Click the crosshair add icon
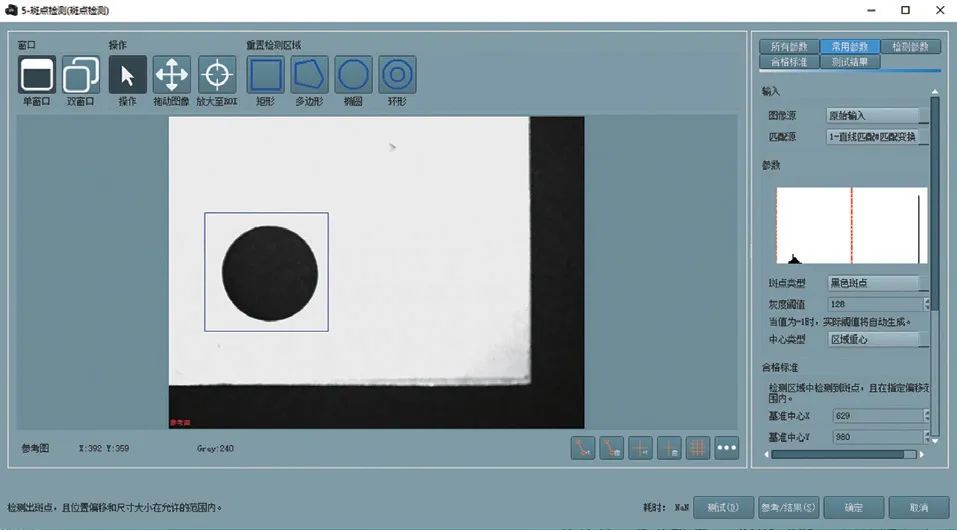 (x=640, y=448)
